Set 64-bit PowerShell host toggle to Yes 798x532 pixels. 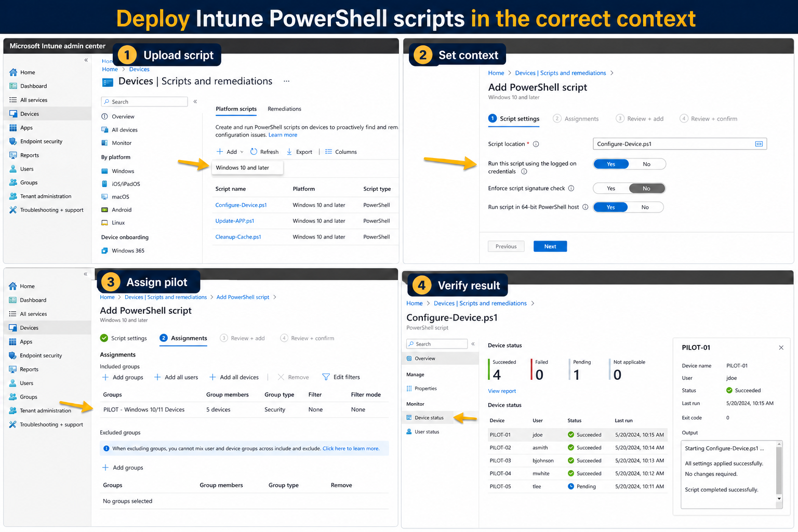[x=610, y=207]
